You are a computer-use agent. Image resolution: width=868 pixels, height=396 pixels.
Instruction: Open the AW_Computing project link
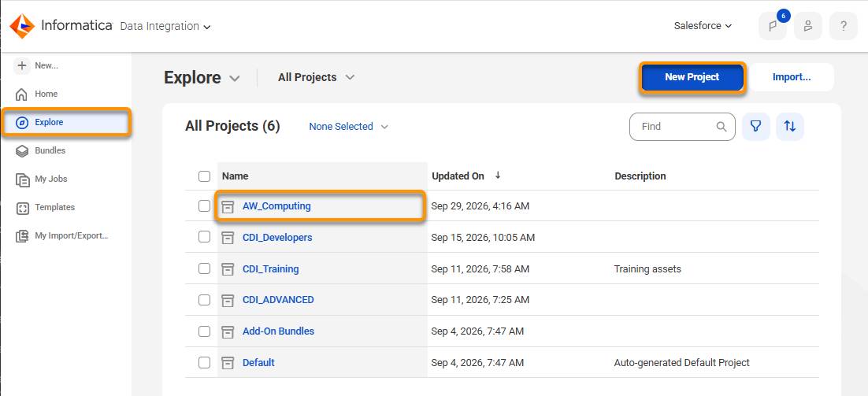[x=276, y=206]
